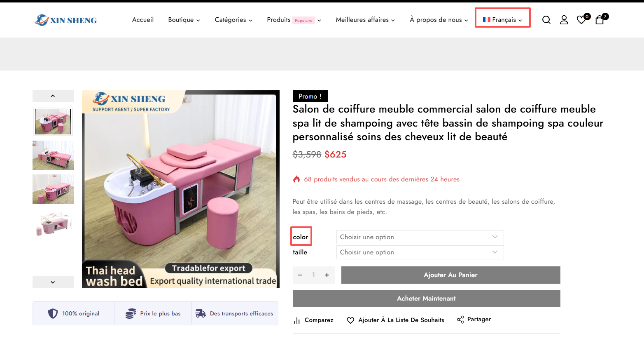
Task: Expand the Catégories menu
Action: [x=233, y=20]
